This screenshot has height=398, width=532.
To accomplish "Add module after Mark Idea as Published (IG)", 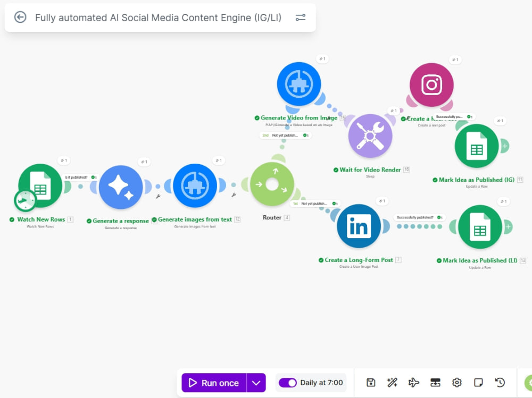I will tap(504, 146).
